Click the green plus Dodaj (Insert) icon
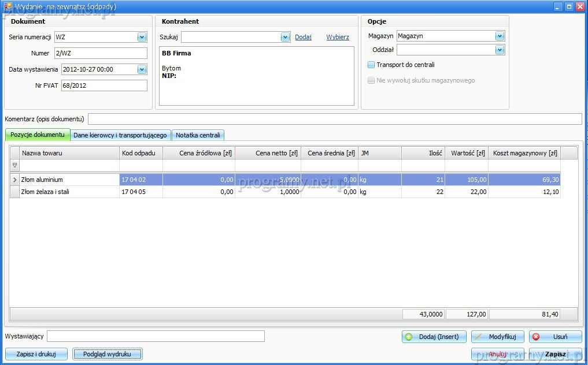The width and height of the screenshot is (588, 365). (x=409, y=337)
